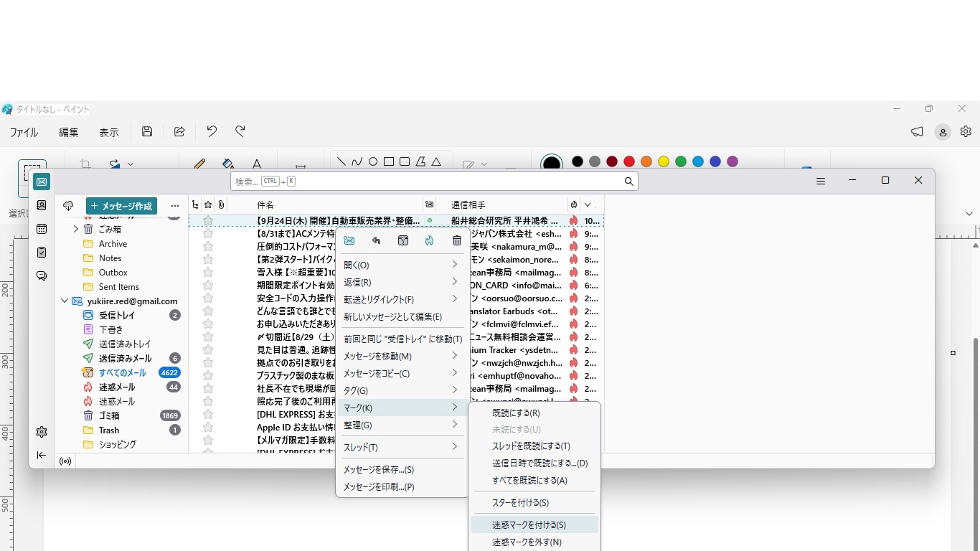The width and height of the screenshot is (980, 551).
Task: Click the junk flame icon in context menu
Action: [x=429, y=240]
